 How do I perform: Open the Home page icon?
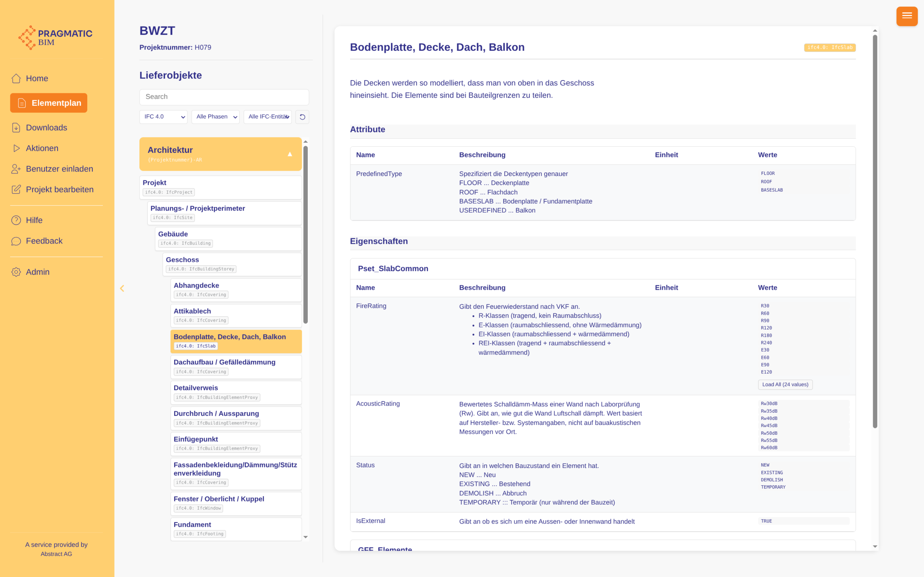click(x=16, y=78)
